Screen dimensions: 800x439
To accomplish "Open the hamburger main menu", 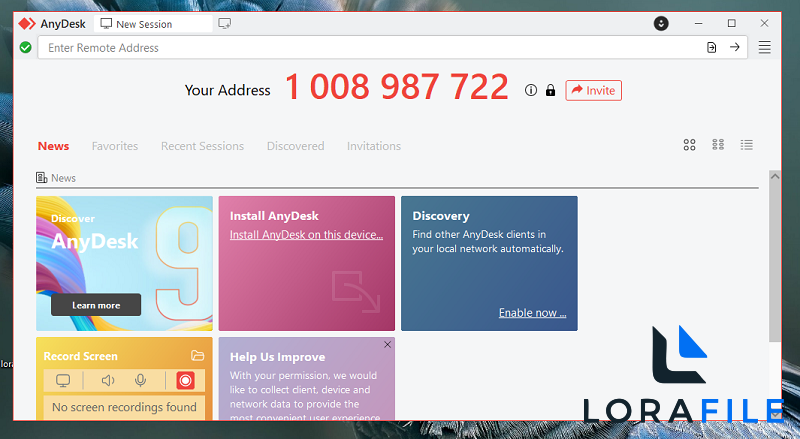I will click(764, 47).
